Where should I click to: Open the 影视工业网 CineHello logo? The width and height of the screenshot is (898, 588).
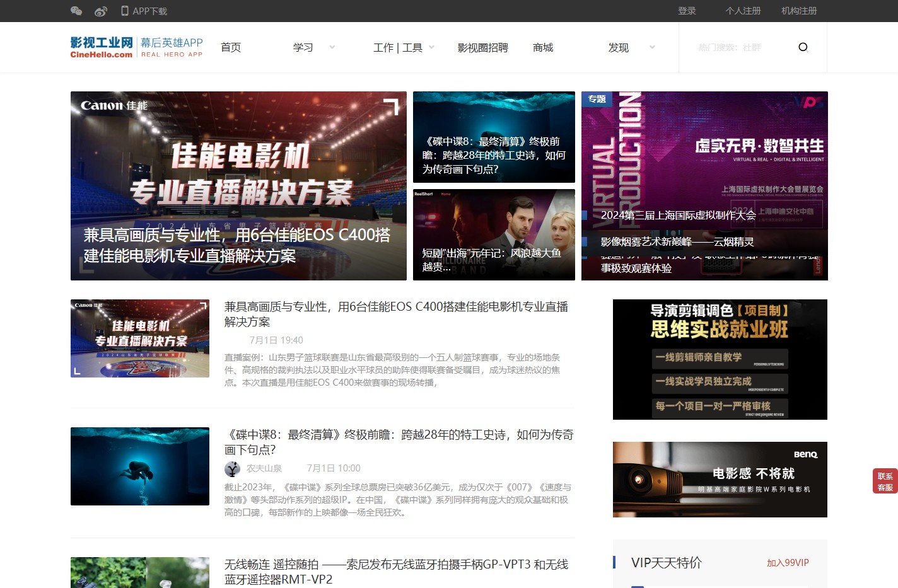pos(102,47)
